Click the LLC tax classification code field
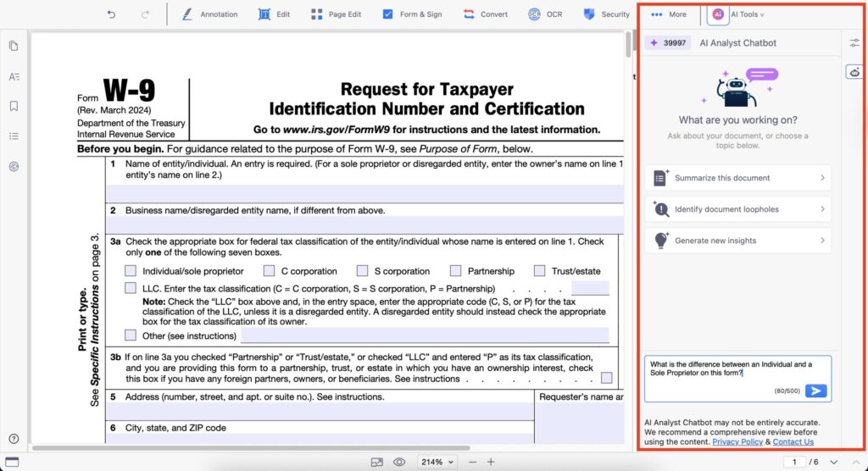This screenshot has height=471, width=868. click(590, 288)
